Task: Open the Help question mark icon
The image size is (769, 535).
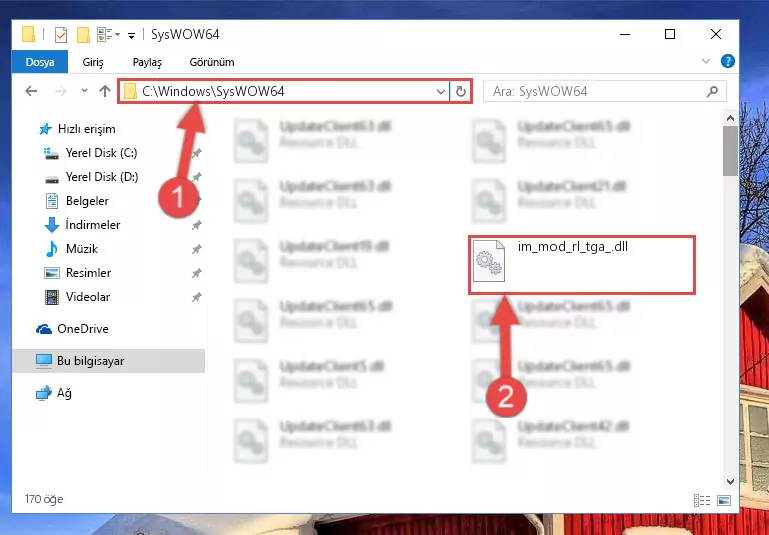Action: coord(728,61)
